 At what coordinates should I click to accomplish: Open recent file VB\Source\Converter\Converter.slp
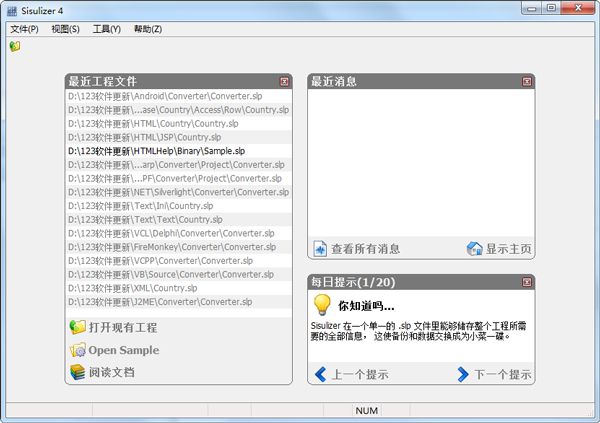point(179,275)
